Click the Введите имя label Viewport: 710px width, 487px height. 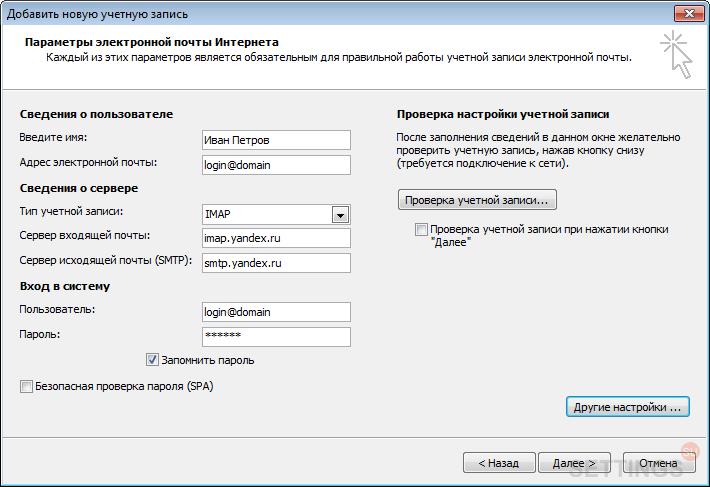click(x=53, y=138)
